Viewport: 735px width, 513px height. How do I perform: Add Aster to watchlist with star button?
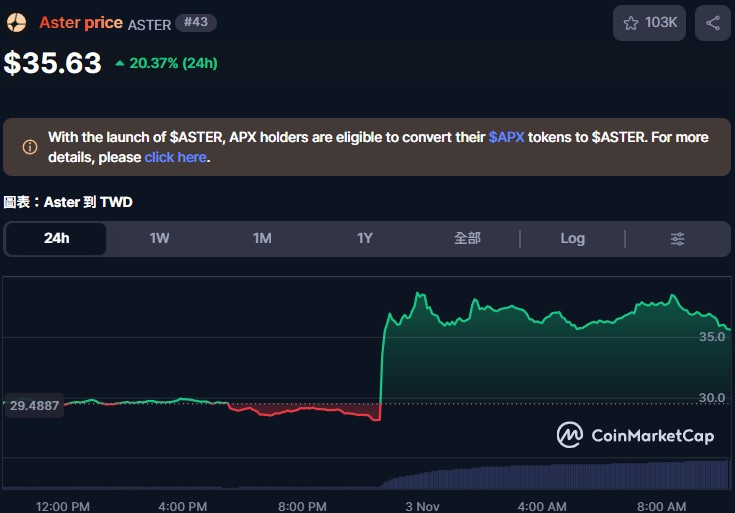click(x=649, y=23)
